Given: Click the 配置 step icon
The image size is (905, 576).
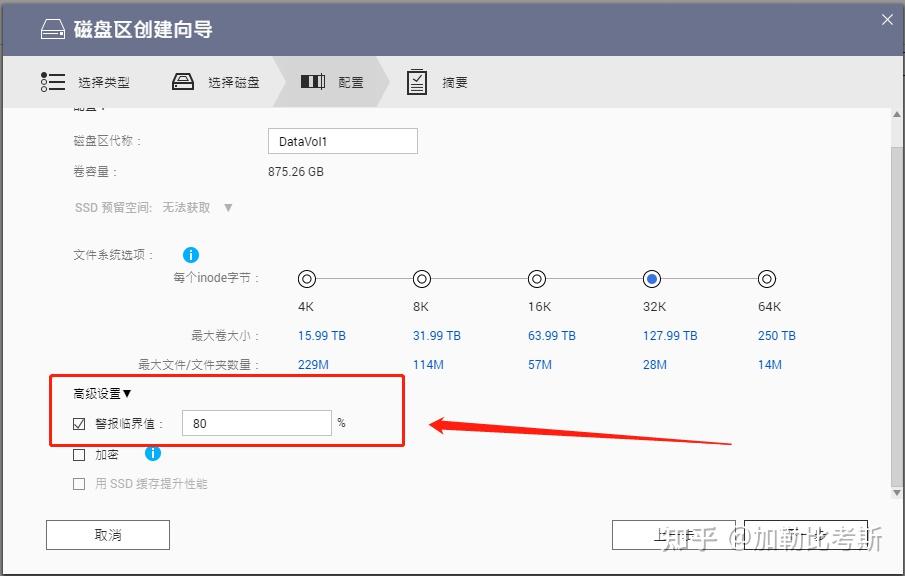Looking at the screenshot, I should tap(314, 81).
